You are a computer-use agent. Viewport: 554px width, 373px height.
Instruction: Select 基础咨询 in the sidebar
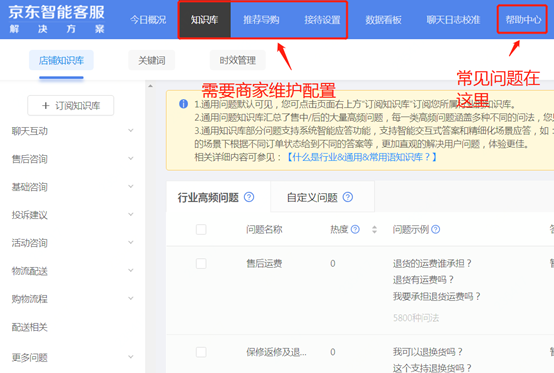(30, 187)
